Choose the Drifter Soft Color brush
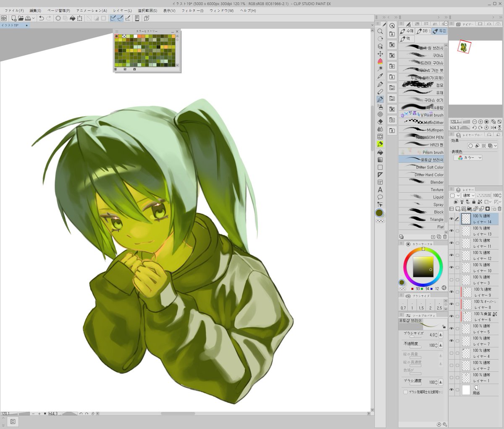The height and width of the screenshot is (429, 504). [421, 167]
